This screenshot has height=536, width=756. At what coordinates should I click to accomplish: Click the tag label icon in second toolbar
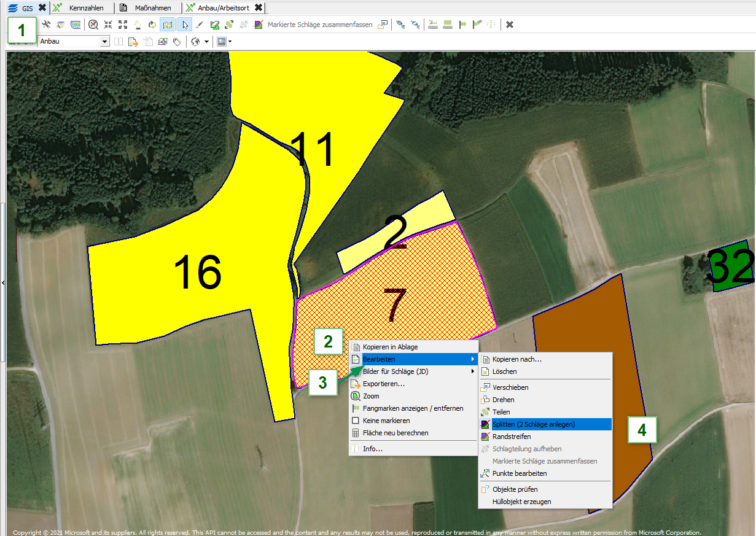tap(177, 42)
